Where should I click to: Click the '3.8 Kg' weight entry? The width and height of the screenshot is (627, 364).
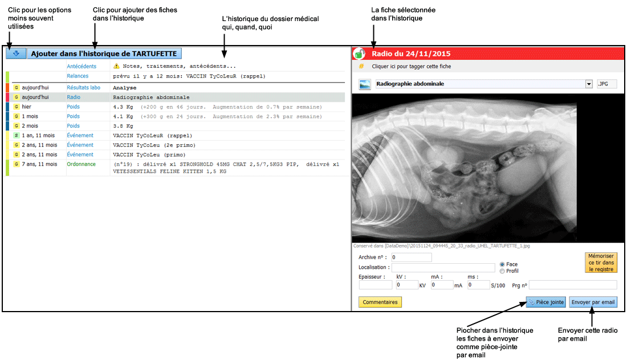tap(123, 126)
